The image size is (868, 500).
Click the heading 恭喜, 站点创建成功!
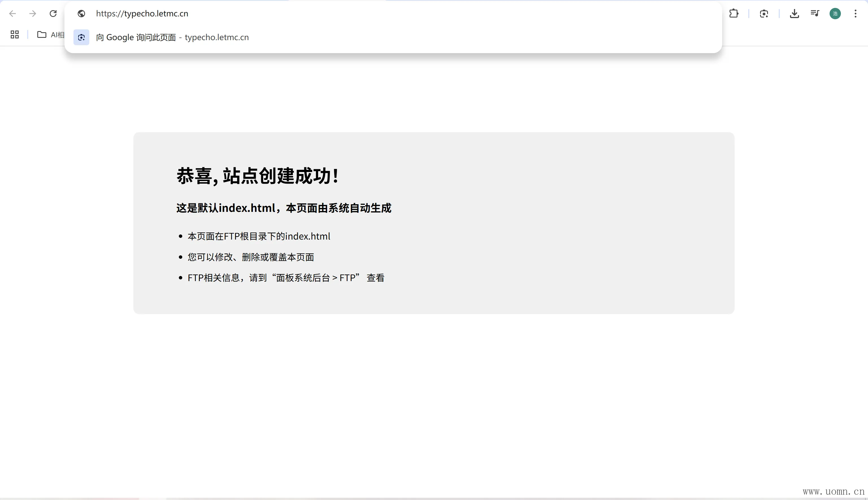[x=258, y=176]
